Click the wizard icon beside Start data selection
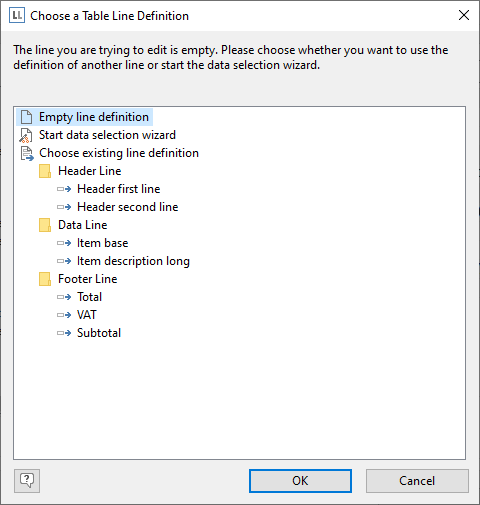 [26, 135]
